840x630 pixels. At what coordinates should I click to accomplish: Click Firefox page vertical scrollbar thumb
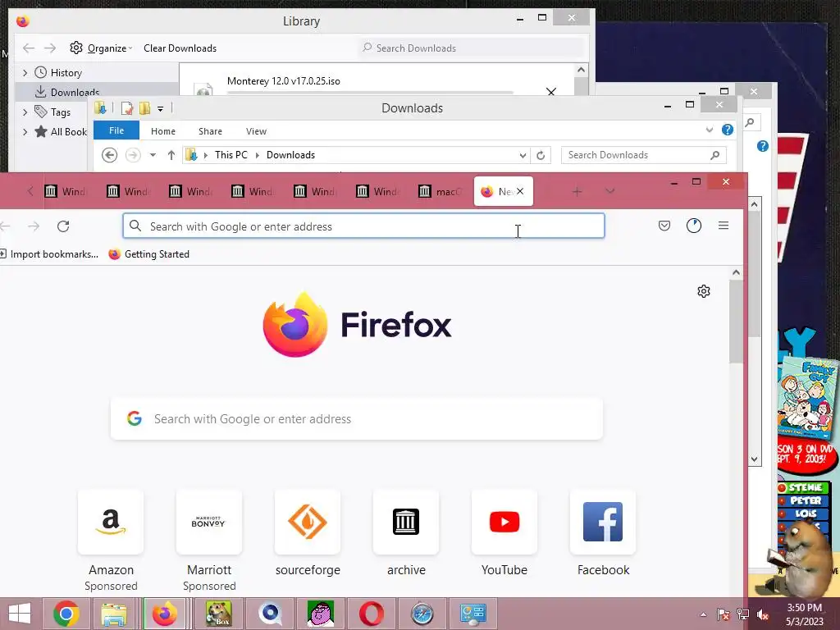tap(736, 322)
